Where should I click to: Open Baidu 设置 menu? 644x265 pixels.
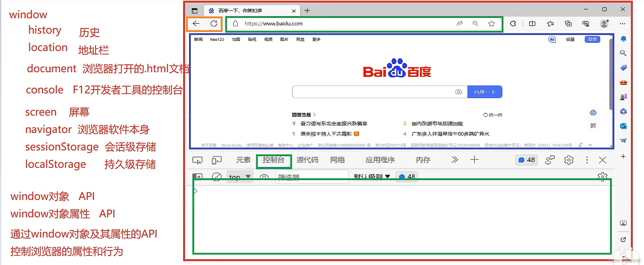(x=570, y=39)
